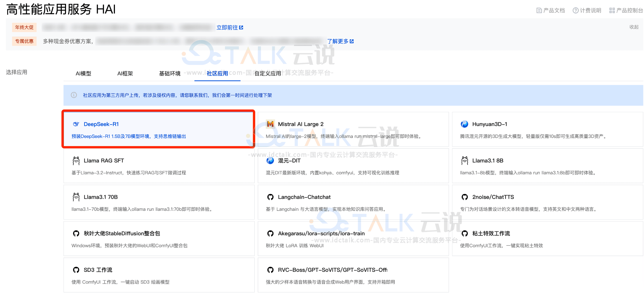Click the 专属优惠 tag
This screenshot has height=296, width=644.
point(24,41)
